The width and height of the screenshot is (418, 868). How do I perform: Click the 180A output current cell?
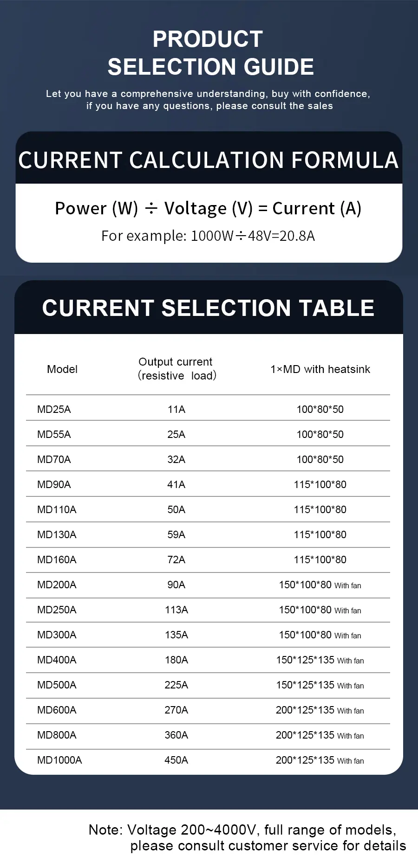[x=176, y=660]
